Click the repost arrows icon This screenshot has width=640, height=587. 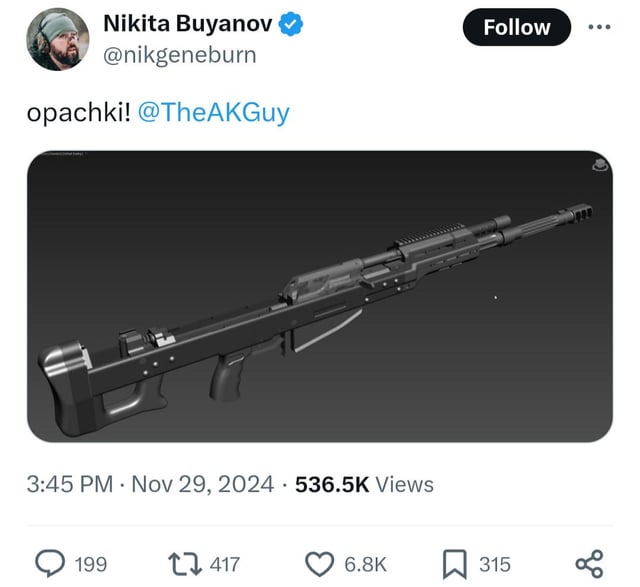point(185,564)
